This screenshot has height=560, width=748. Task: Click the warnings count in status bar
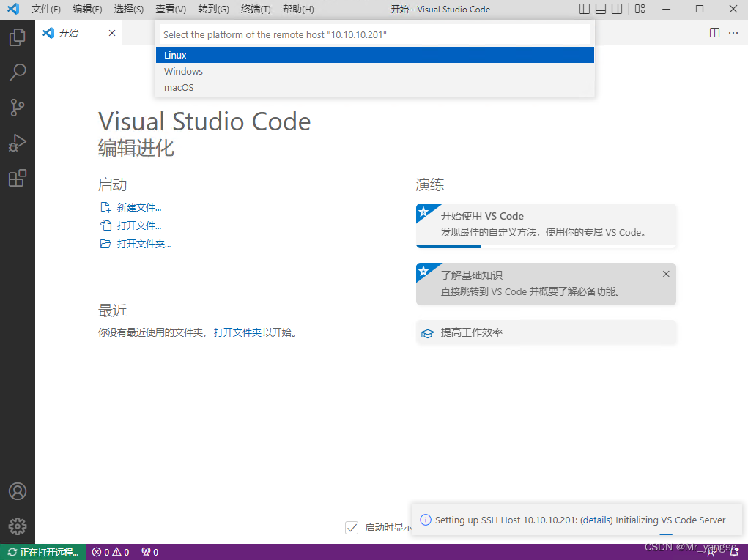(x=121, y=553)
